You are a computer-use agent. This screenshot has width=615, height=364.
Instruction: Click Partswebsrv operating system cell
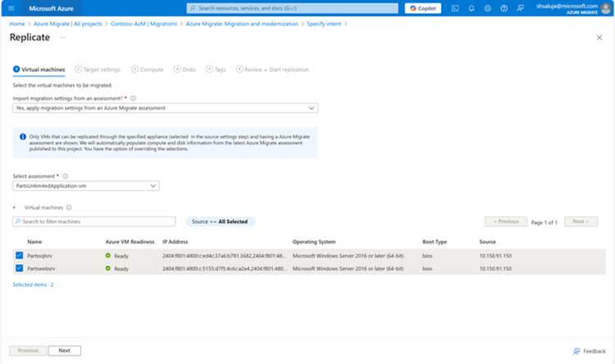pos(348,269)
